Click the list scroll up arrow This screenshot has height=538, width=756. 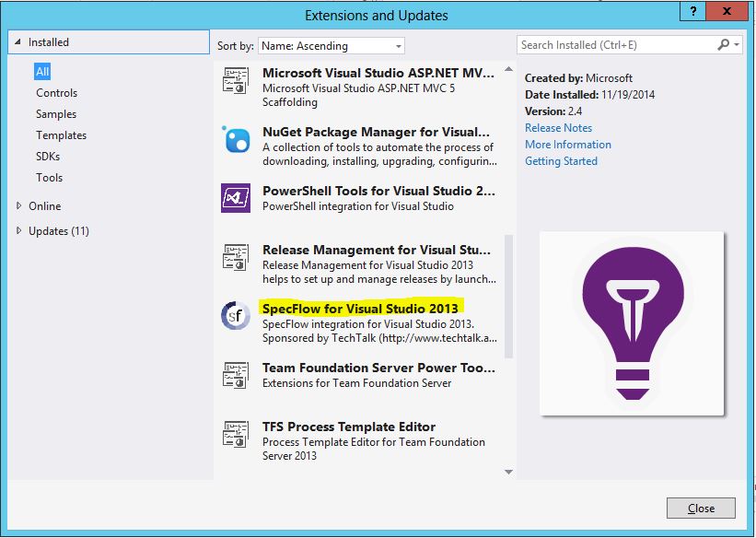[x=508, y=69]
